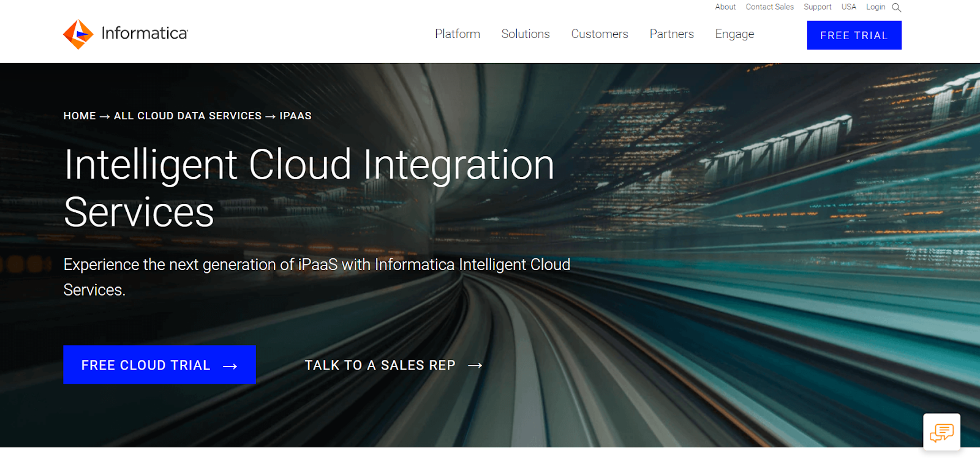Open the Engage menu
The image size is (980, 459).
(734, 34)
